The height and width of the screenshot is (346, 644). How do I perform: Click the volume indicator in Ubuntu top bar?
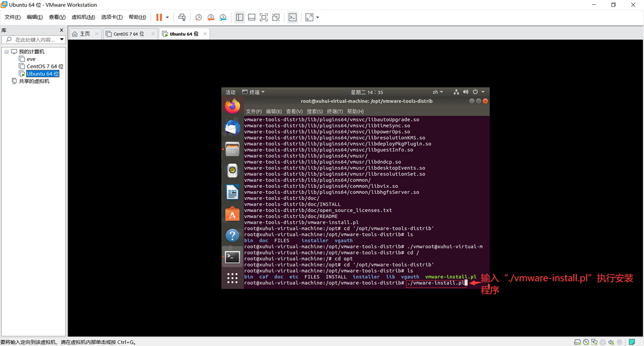click(x=465, y=91)
